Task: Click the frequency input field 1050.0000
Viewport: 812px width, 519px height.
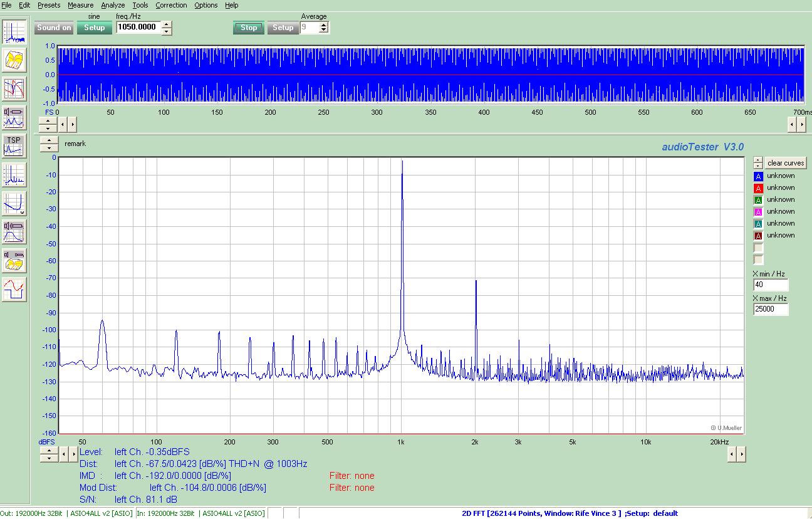Action: pyautogui.click(x=138, y=28)
